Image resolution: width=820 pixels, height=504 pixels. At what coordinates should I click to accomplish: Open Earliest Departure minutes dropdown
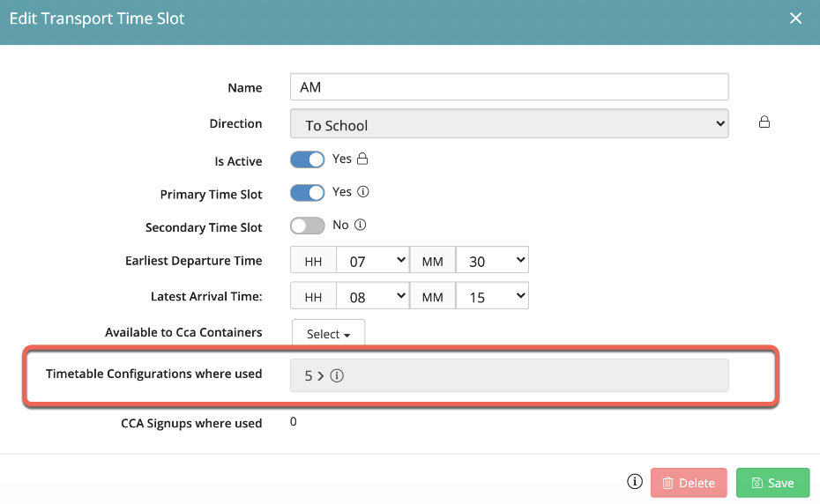click(x=492, y=261)
